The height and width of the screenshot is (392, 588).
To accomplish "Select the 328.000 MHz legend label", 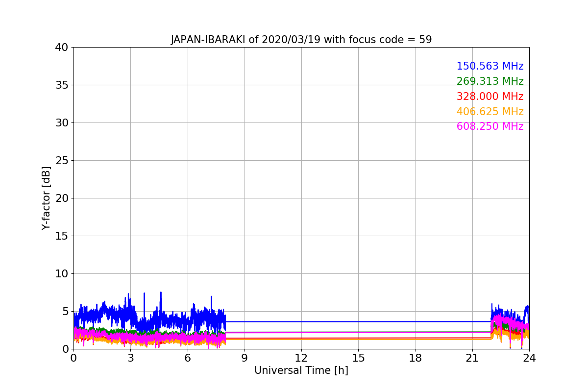I will (x=490, y=97).
